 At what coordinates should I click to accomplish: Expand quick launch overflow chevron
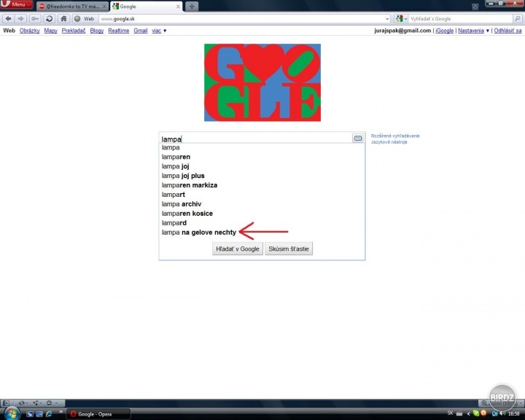[x=61, y=412]
